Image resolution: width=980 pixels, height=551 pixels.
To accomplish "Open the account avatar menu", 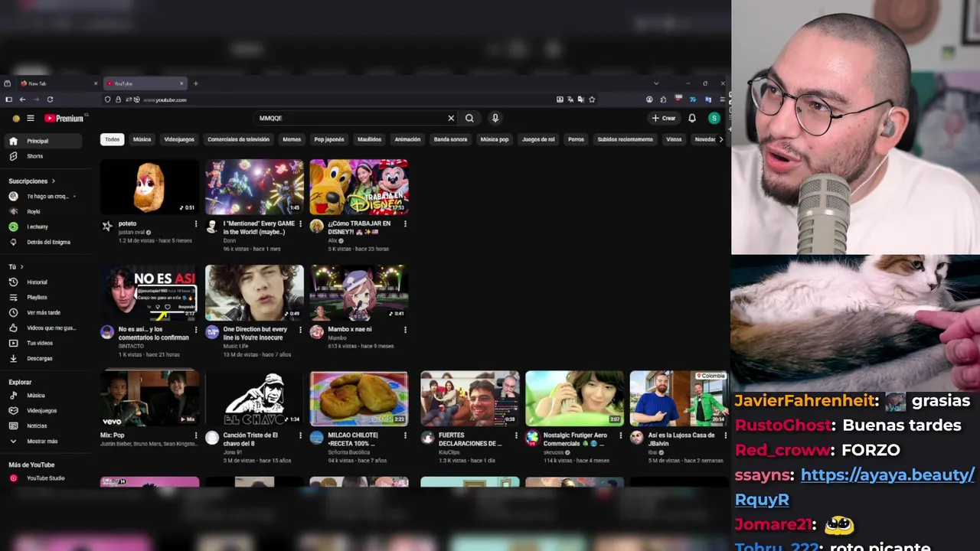I will tap(714, 118).
